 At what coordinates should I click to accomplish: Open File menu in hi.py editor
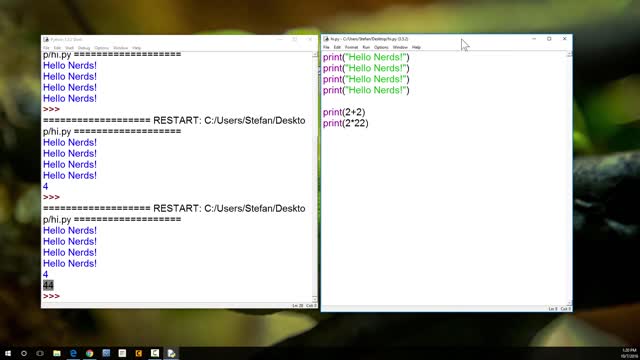tap(326, 47)
